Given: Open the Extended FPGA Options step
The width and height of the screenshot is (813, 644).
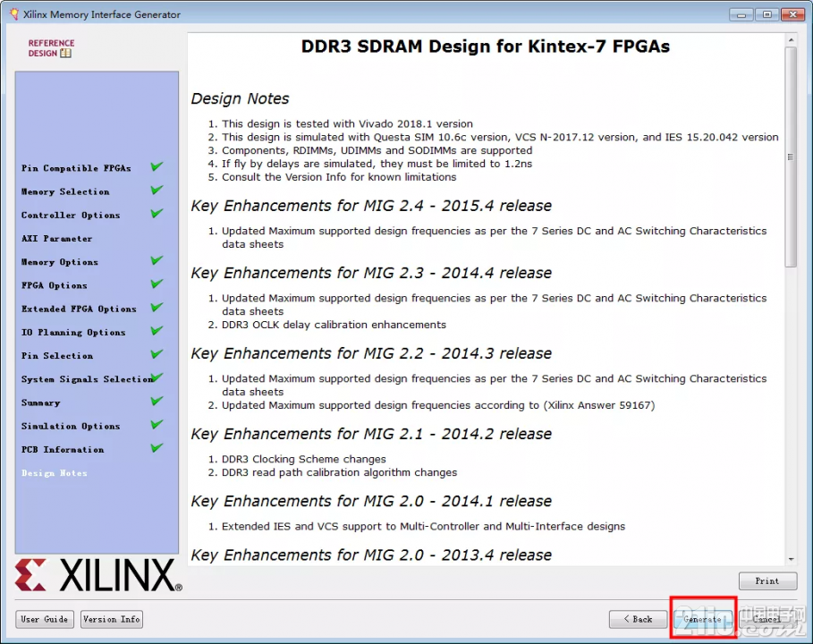Looking at the screenshot, I should coord(79,309).
